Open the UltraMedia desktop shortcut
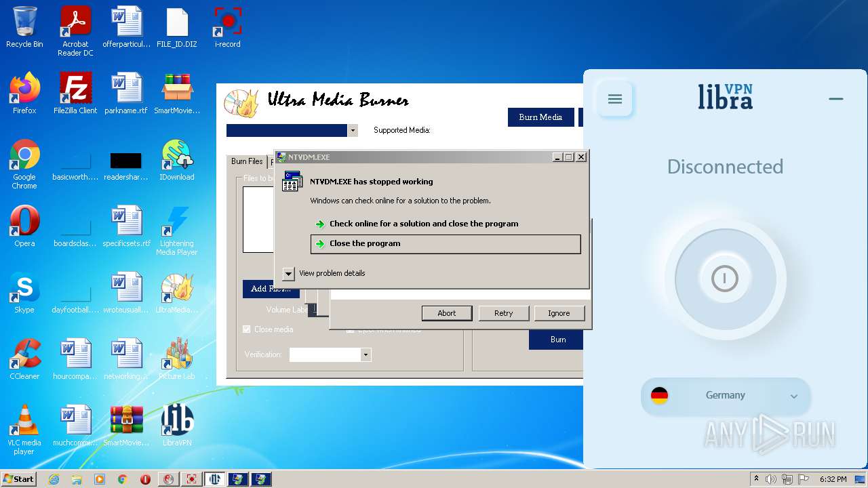Image resolution: width=868 pixels, height=488 pixels. coord(177,293)
